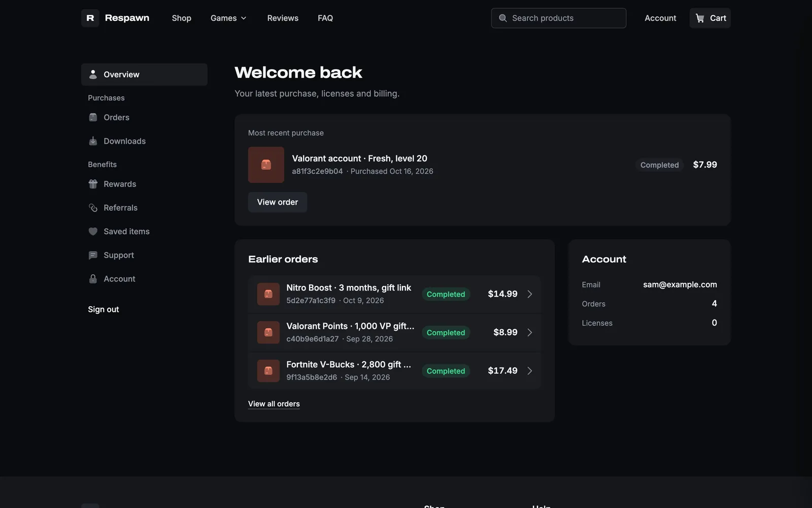Click the Valorant Points order thumbnail
Image resolution: width=812 pixels, height=508 pixels.
click(268, 332)
